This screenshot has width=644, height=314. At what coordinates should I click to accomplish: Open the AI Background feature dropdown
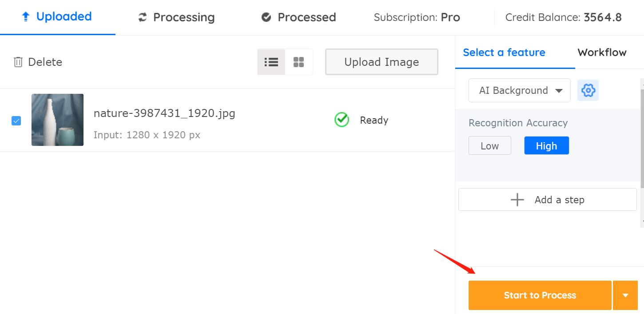(x=520, y=90)
